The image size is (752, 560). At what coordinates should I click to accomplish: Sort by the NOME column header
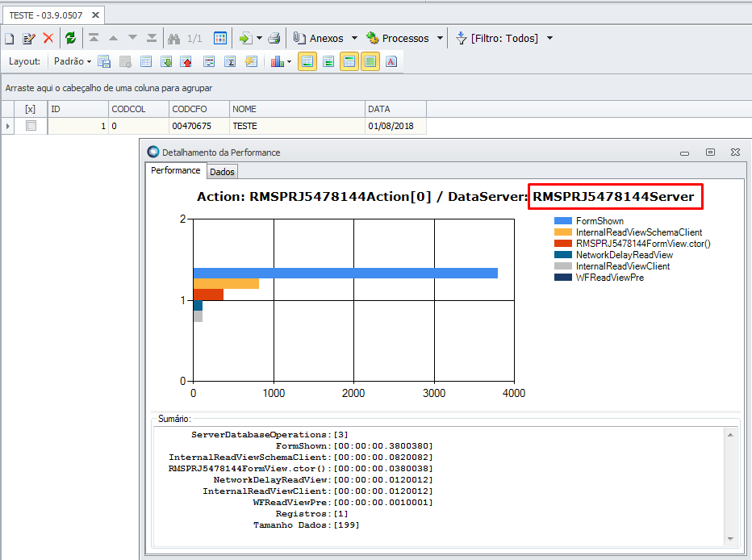[297, 109]
